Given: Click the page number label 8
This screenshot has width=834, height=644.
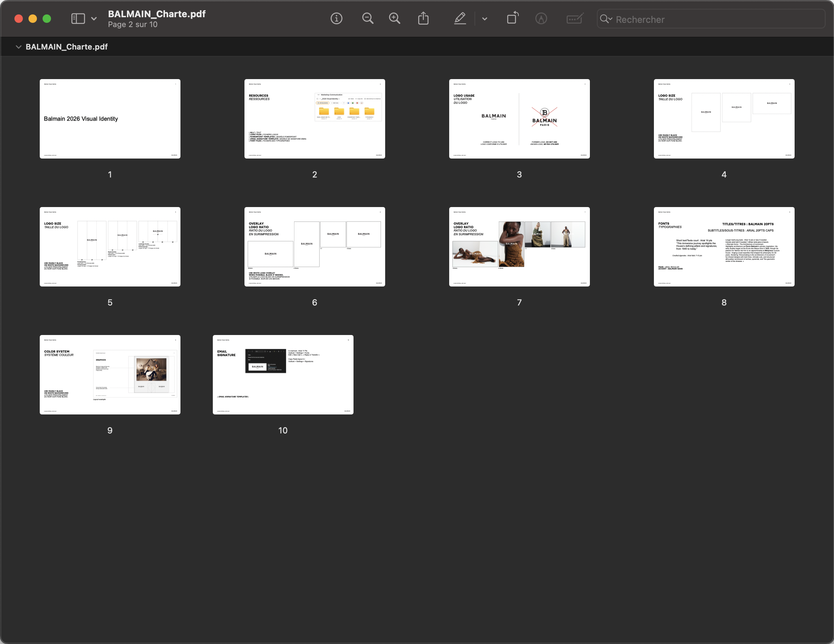Looking at the screenshot, I should 724,303.
